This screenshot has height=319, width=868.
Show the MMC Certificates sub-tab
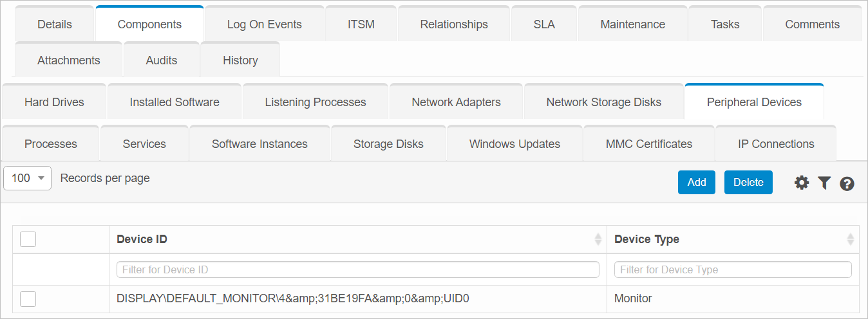point(648,144)
